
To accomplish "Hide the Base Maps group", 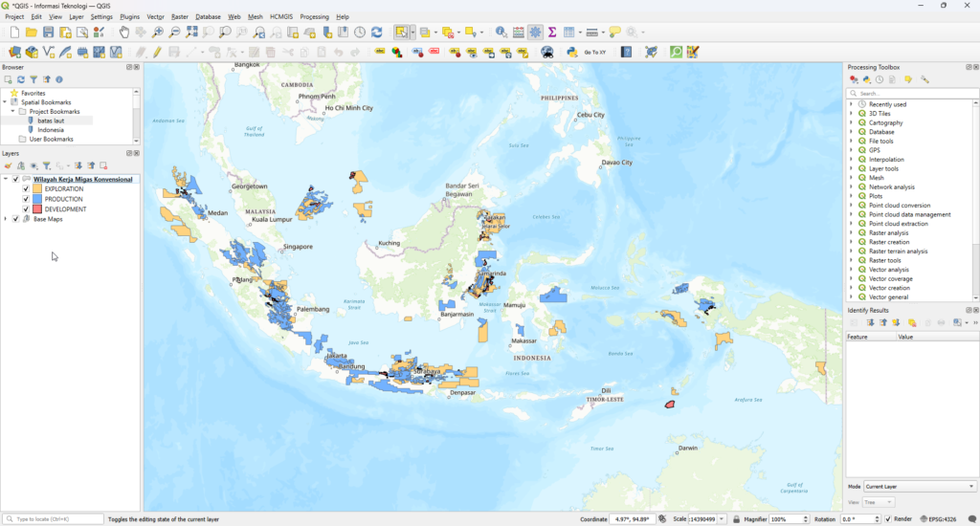I will click(x=15, y=219).
